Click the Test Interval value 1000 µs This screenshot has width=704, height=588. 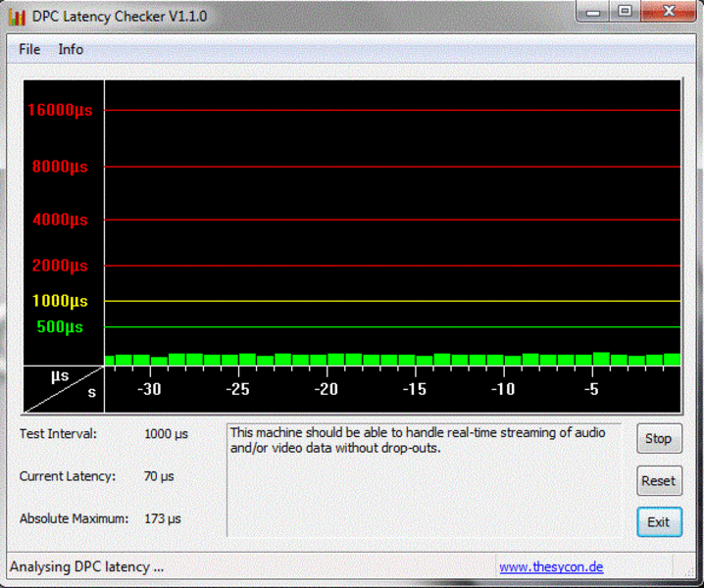click(x=166, y=433)
